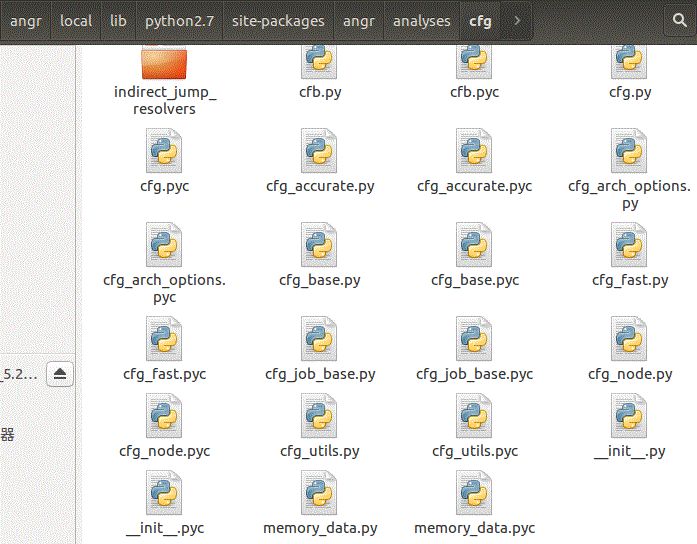This screenshot has width=697, height=544.
Task: Click the cfg_job_base.py name label
Action: 320,375
